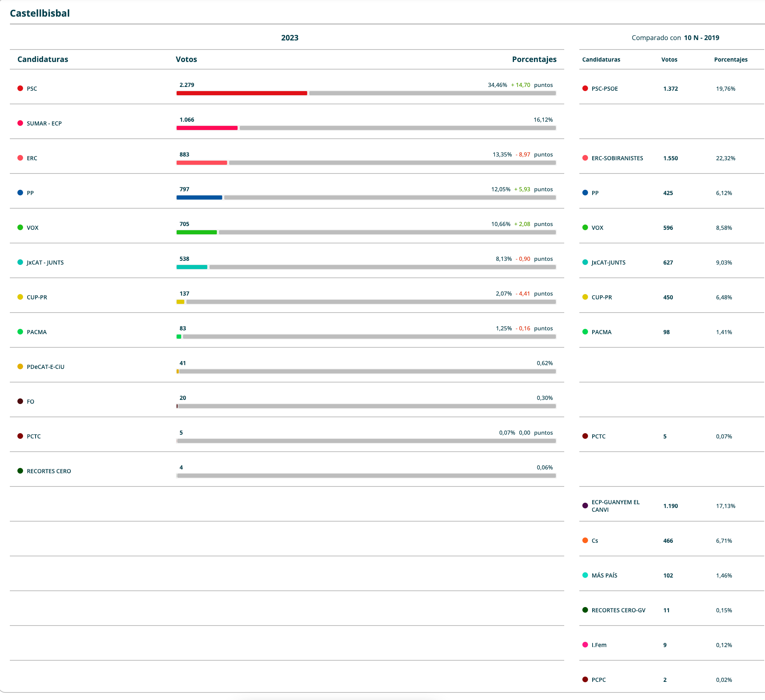This screenshot has height=700, width=765.
Task: Click the green VOX dot in 2023 list
Action: click(x=20, y=228)
